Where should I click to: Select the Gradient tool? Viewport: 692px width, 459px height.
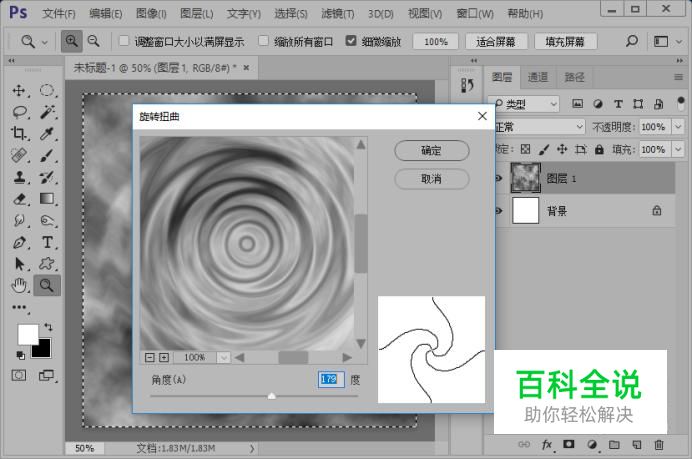click(x=47, y=199)
